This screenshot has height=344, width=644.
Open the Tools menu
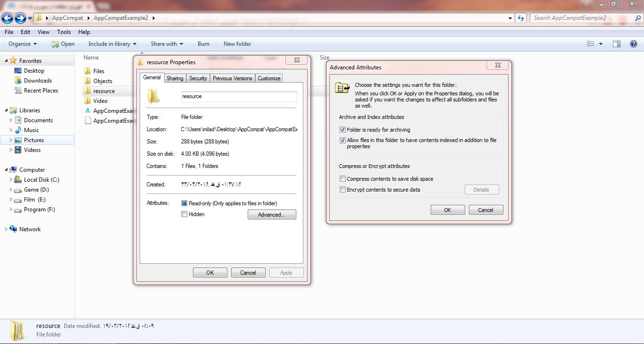click(64, 32)
